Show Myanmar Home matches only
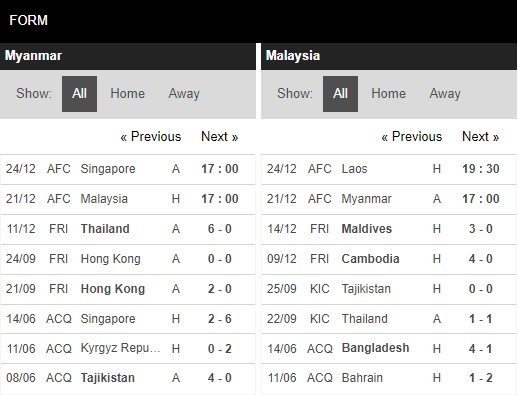518x395 pixels. pos(127,94)
